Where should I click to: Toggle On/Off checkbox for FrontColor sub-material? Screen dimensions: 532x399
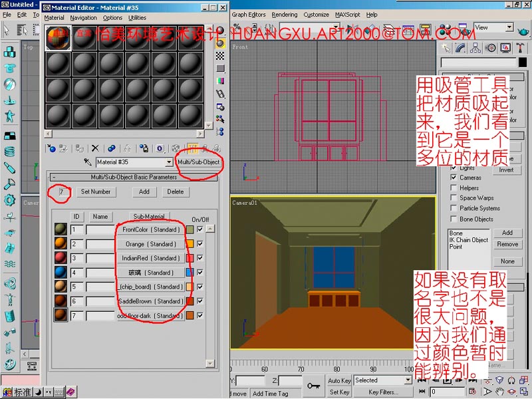[x=200, y=229]
